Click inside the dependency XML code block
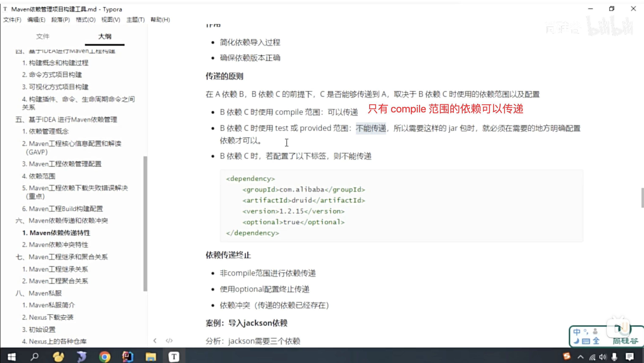 (400, 206)
